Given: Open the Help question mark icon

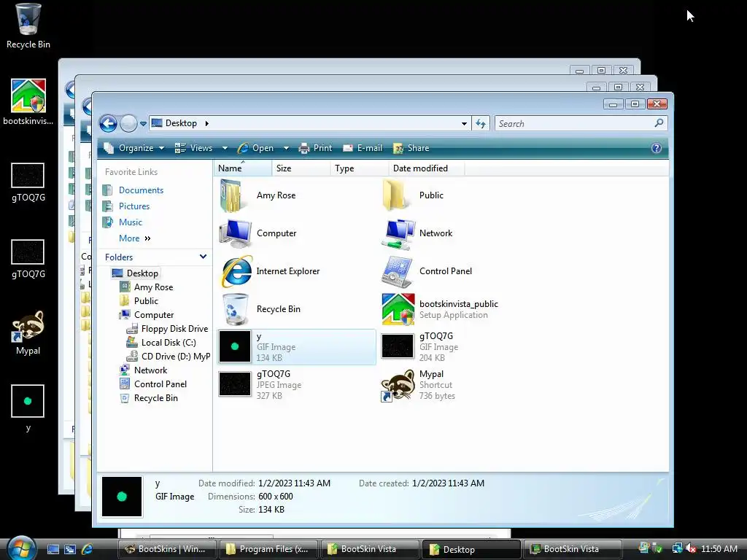Looking at the screenshot, I should pos(656,148).
